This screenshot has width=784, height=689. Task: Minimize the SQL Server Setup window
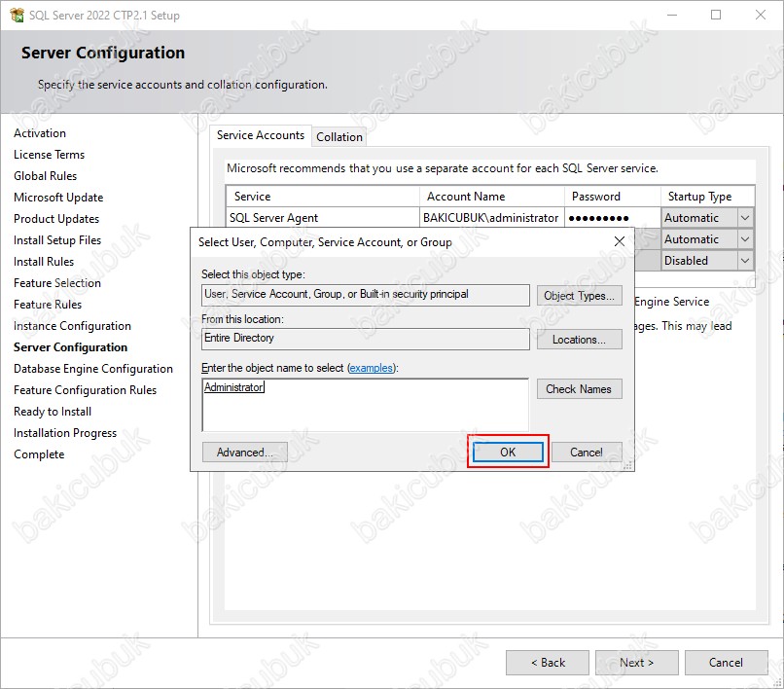672,15
